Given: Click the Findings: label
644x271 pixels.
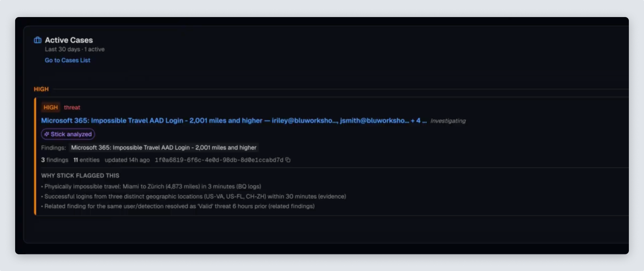Looking at the screenshot, I should click(x=53, y=148).
